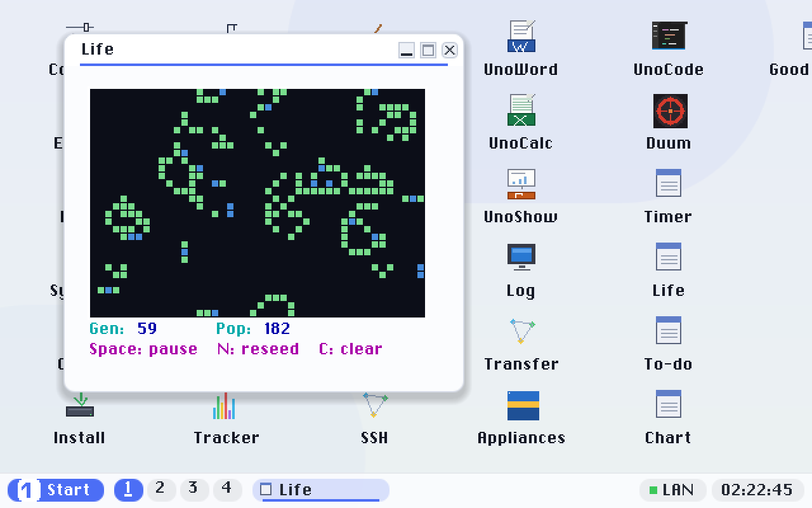812x508 pixels.
Task: Click the Life simulation grid
Action: click(x=258, y=203)
